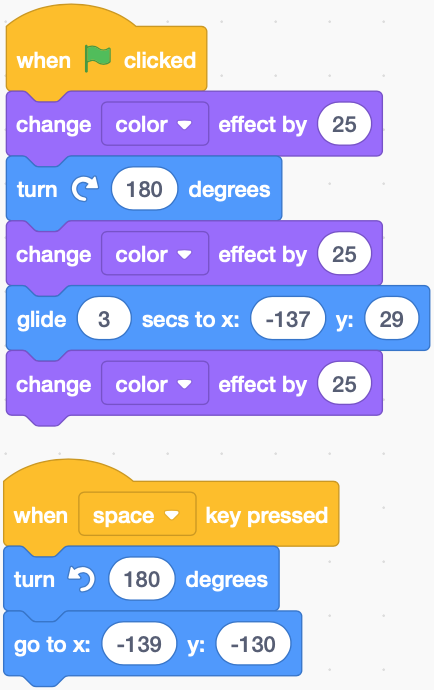Open the space key dropdown
This screenshot has width=434, height=690.
tap(137, 514)
